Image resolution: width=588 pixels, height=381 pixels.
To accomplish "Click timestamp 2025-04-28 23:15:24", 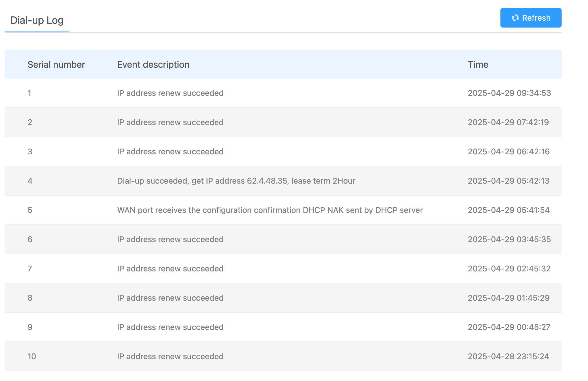I will 508,357.
